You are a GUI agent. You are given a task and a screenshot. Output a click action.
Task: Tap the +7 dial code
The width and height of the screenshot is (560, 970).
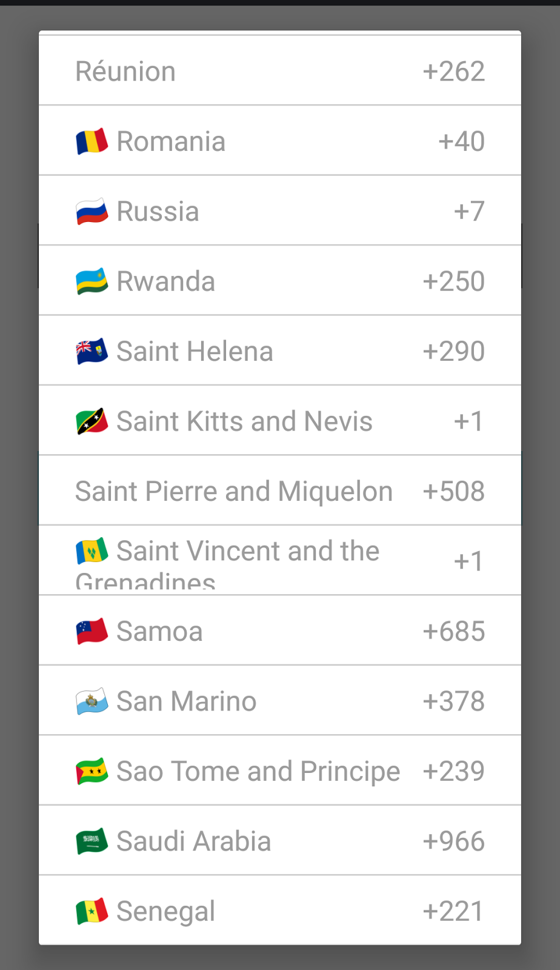click(469, 212)
